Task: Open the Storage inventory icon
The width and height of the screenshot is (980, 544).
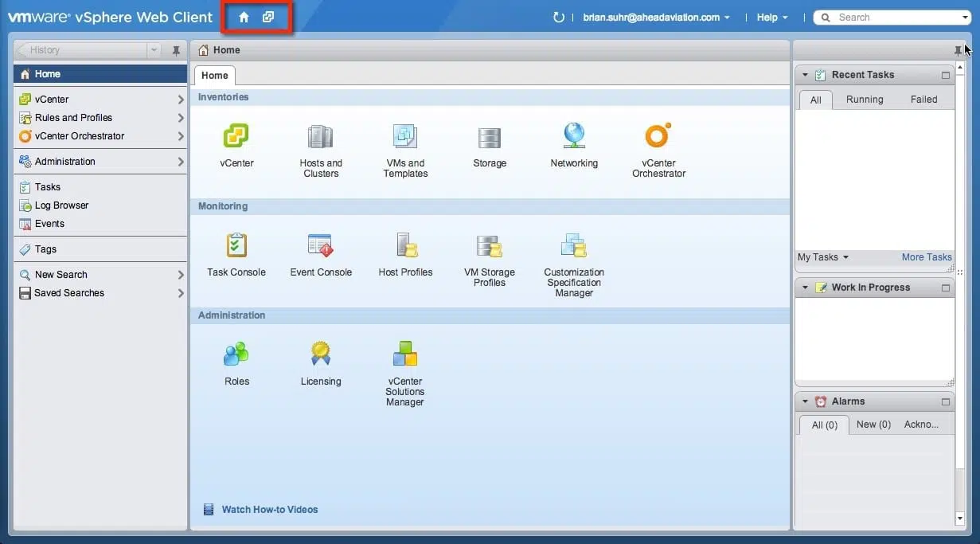Action: (x=490, y=137)
